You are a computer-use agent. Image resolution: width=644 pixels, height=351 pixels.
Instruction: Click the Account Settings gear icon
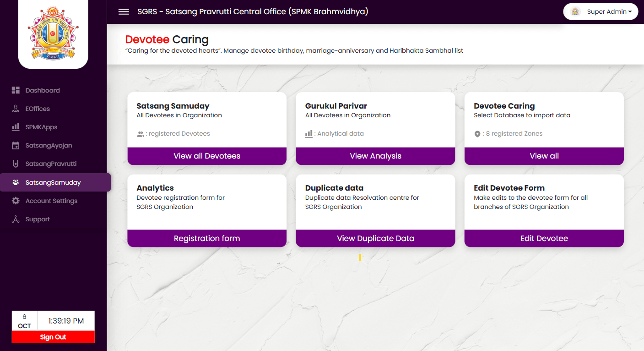pos(16,201)
